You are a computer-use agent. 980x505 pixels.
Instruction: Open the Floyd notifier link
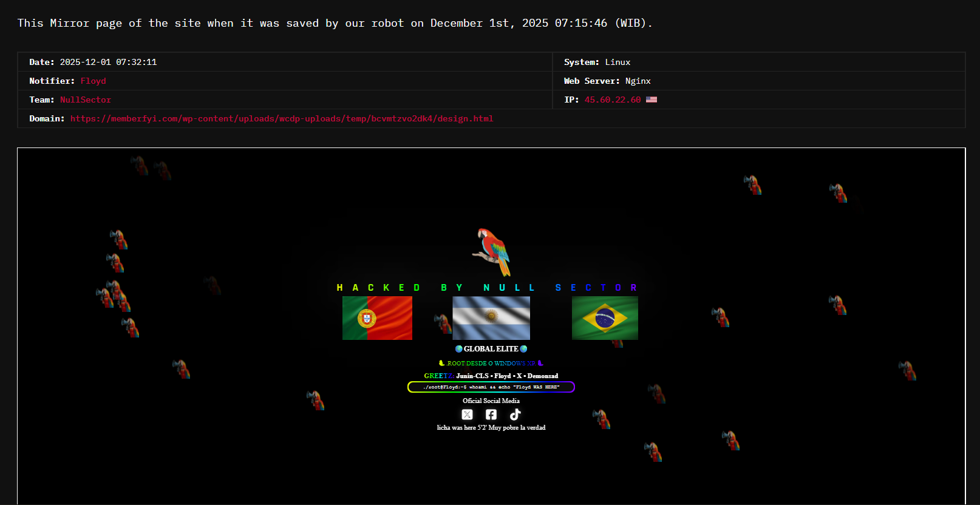point(93,81)
